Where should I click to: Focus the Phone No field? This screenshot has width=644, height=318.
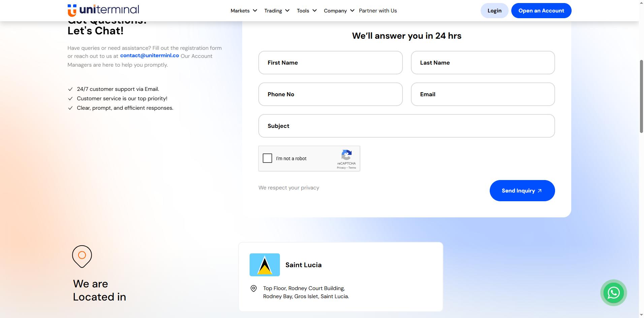click(330, 94)
